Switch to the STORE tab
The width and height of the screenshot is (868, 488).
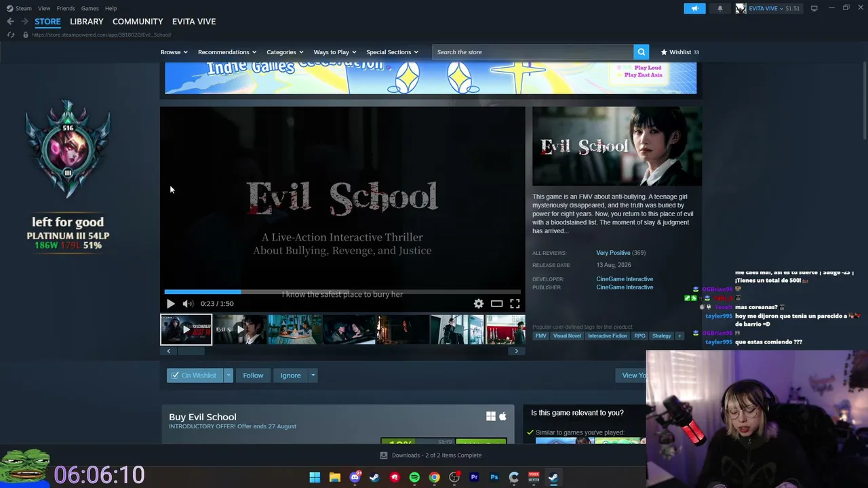47,22
